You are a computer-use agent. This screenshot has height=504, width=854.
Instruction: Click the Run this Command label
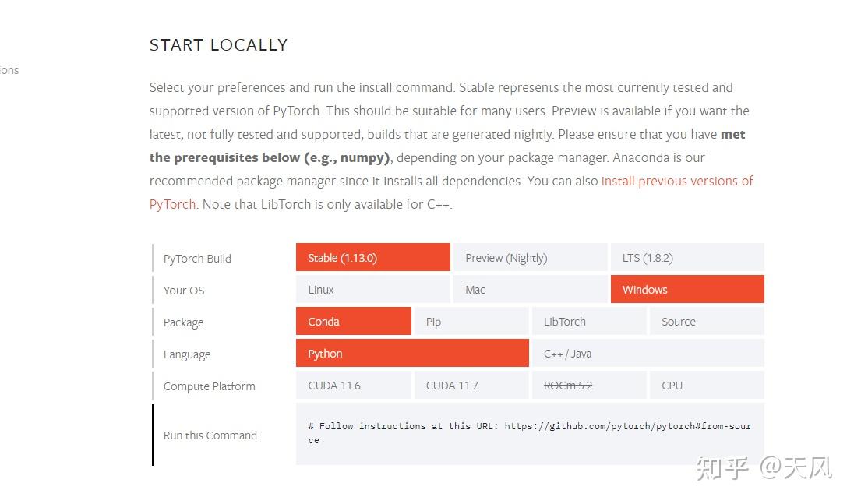coord(211,435)
